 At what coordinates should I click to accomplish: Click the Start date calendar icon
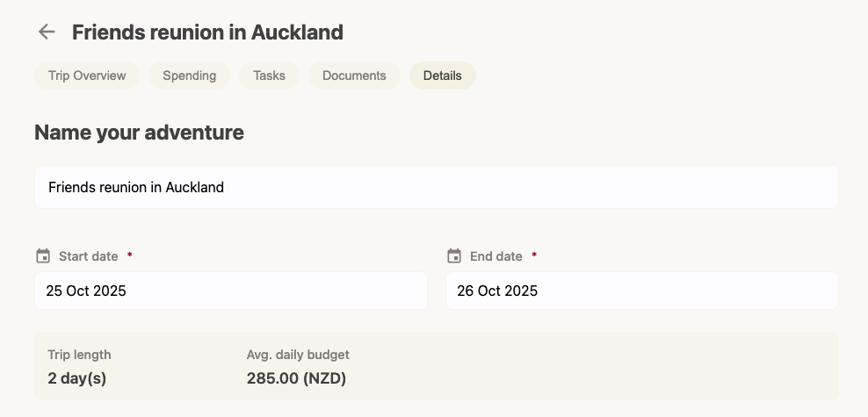[x=43, y=256]
